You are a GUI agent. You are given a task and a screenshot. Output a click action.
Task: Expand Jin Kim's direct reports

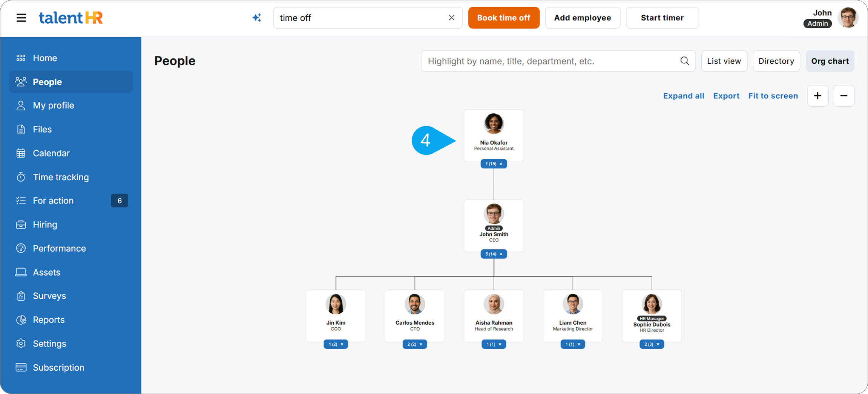pos(336,344)
